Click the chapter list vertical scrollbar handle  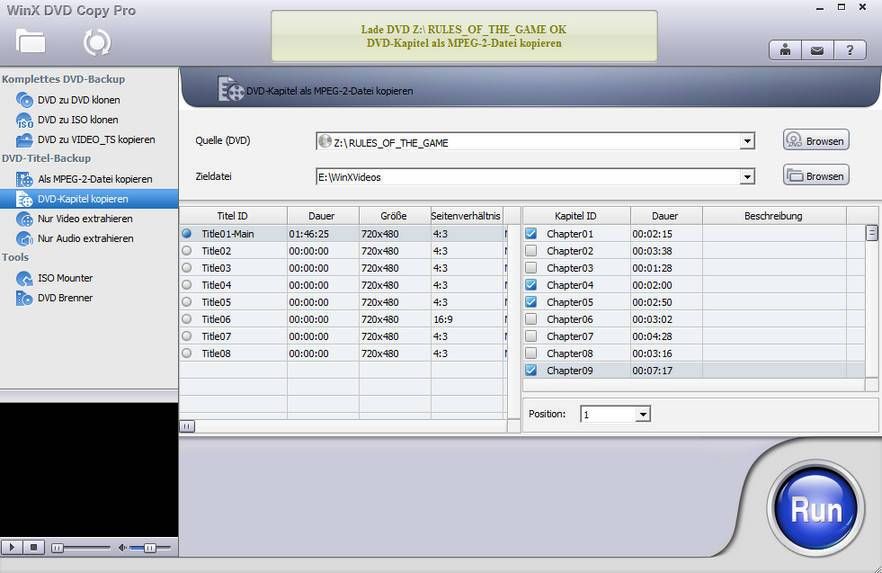point(871,233)
